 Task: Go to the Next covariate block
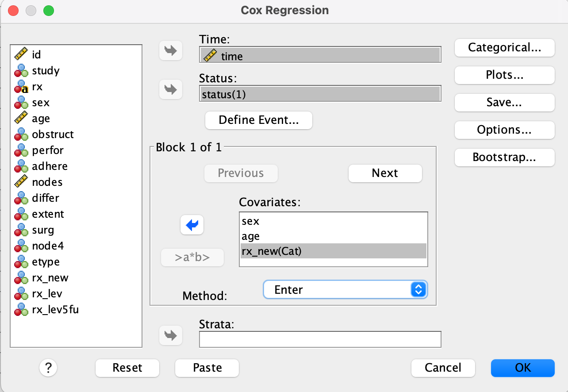coord(385,173)
